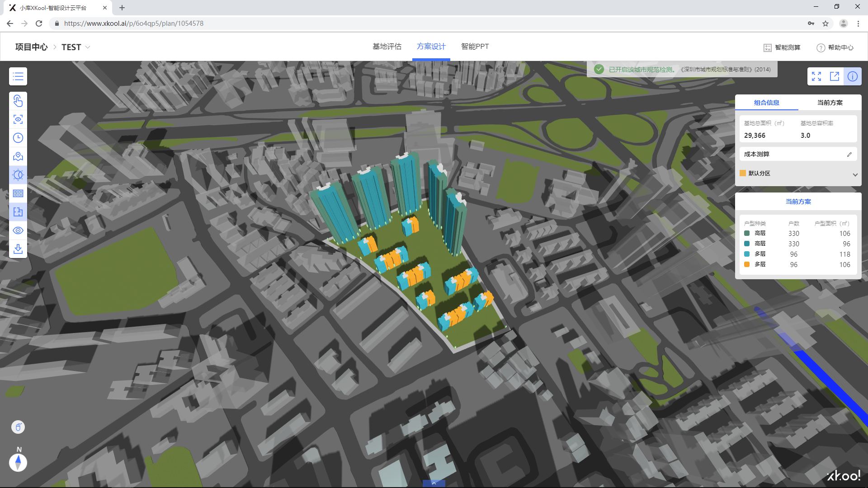868x488 pixels.
Task: Click the 当前方案 panel header
Action: 798,202
